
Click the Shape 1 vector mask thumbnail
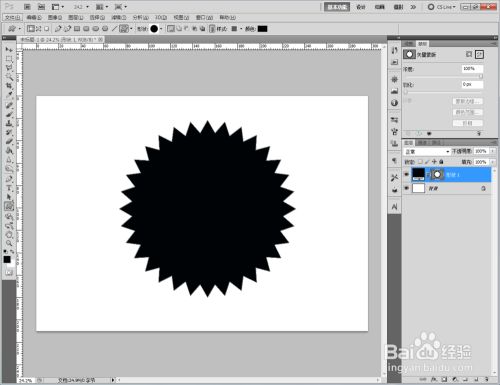tap(437, 174)
